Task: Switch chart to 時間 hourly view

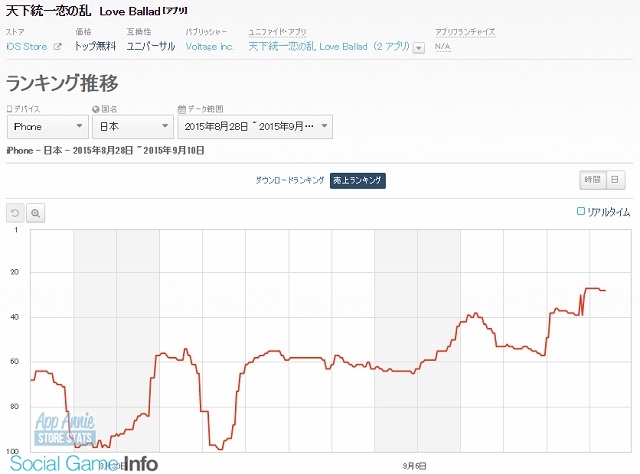Action: 593,180
